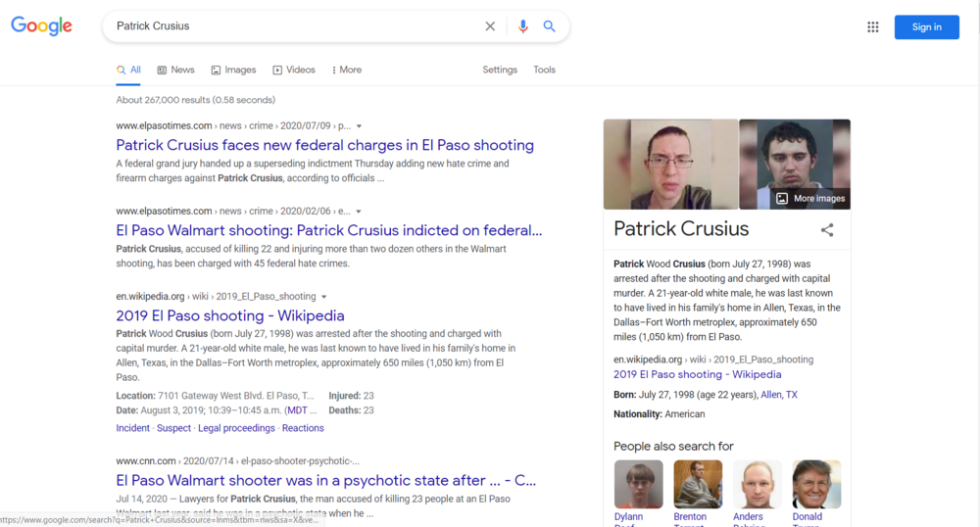Image resolution: width=980 pixels, height=527 pixels.
Task: Open the Dylann Roof related search thumbnail
Action: [638, 485]
